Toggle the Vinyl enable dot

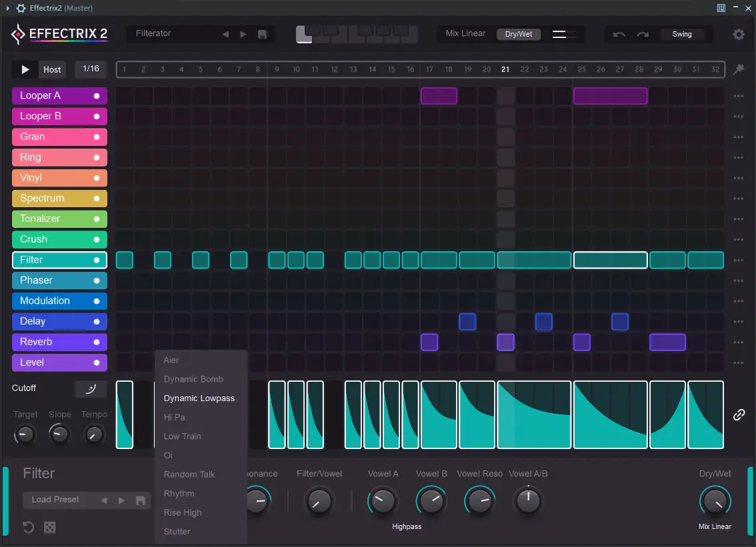coord(97,178)
